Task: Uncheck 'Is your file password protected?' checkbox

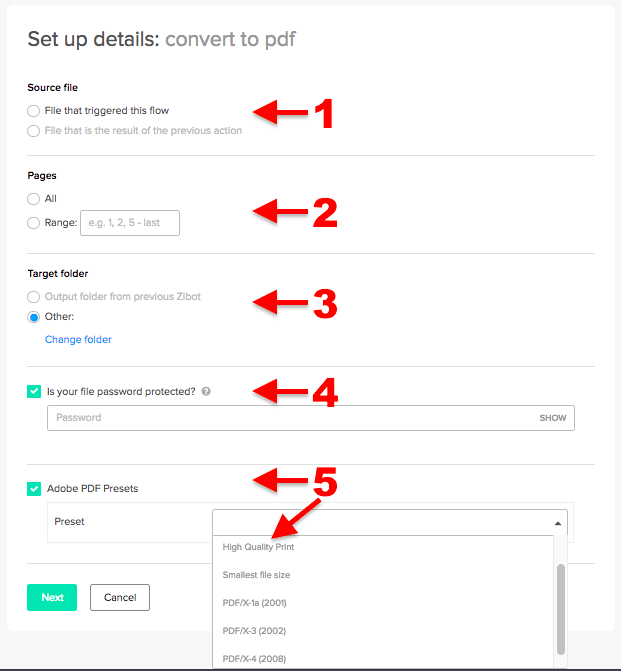Action: (34, 392)
